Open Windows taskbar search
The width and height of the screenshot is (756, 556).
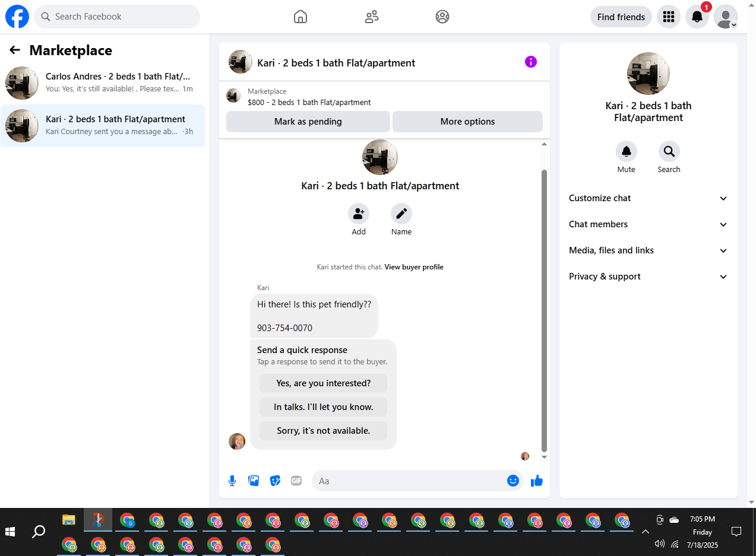(39, 532)
